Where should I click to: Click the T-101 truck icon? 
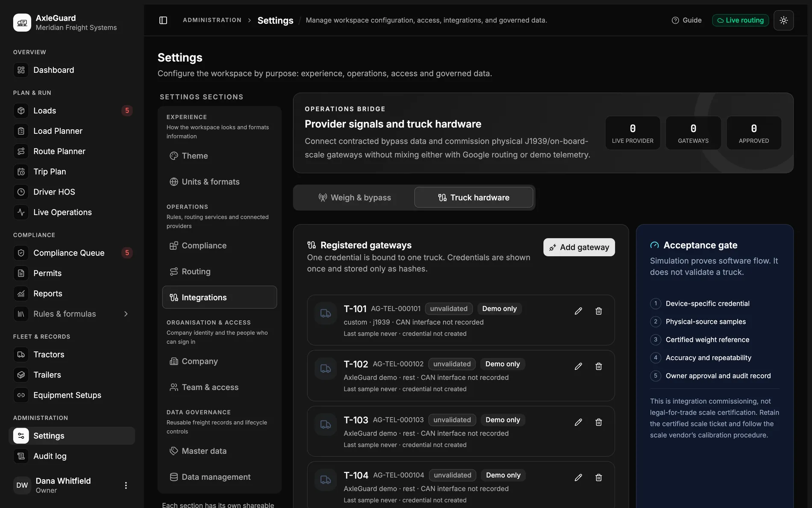326,313
